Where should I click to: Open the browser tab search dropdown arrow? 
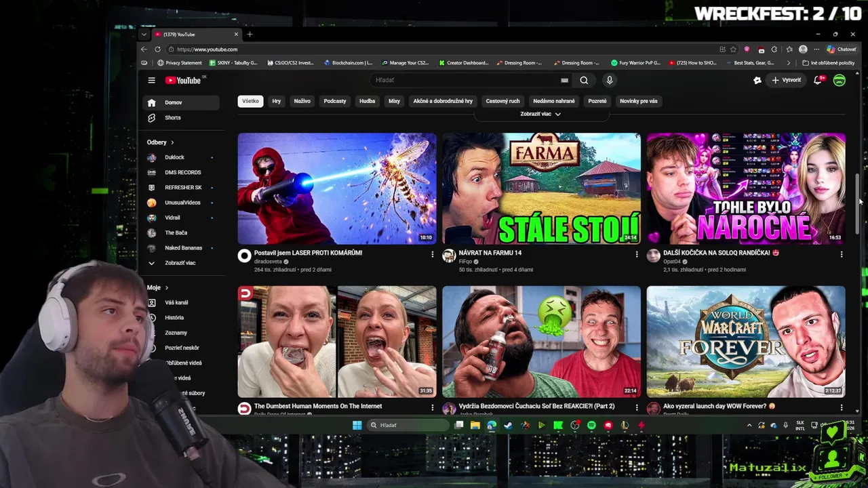144,35
